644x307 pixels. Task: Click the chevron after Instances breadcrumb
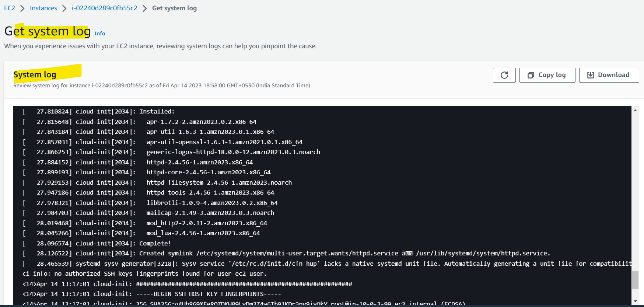point(64,8)
